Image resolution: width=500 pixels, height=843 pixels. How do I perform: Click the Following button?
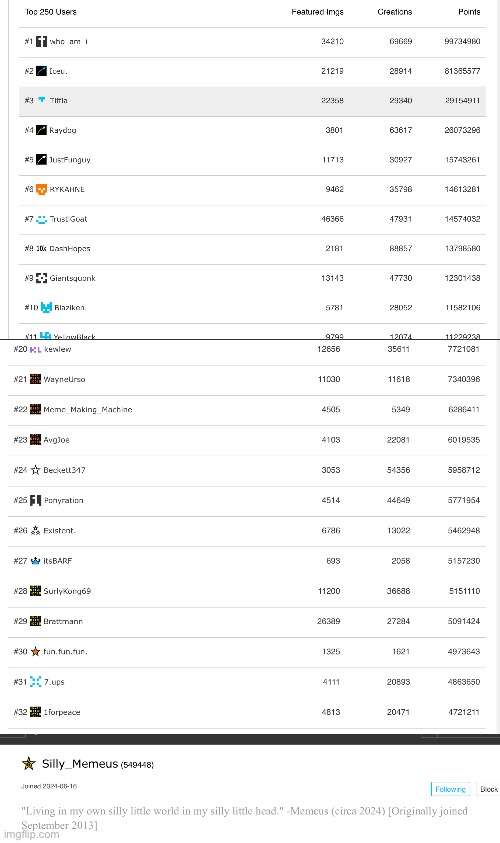coord(451,789)
